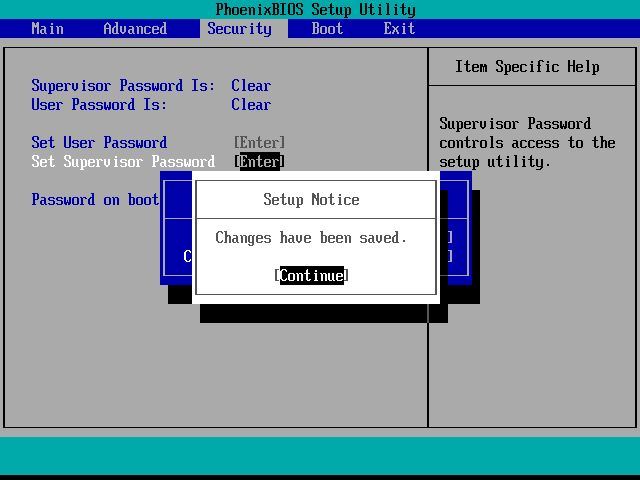The height and width of the screenshot is (480, 640).
Task: Click the Clear value for User Password
Action: (x=251, y=104)
